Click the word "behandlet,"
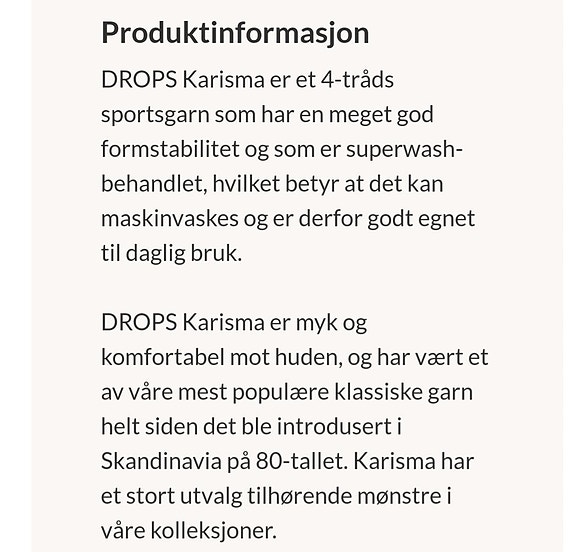Viewport: 575px width, 552px height. click(154, 184)
